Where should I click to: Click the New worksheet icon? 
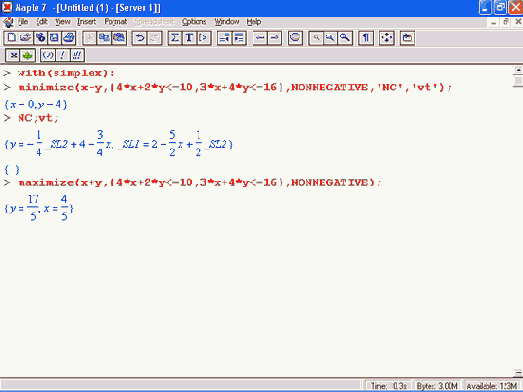(x=12, y=38)
